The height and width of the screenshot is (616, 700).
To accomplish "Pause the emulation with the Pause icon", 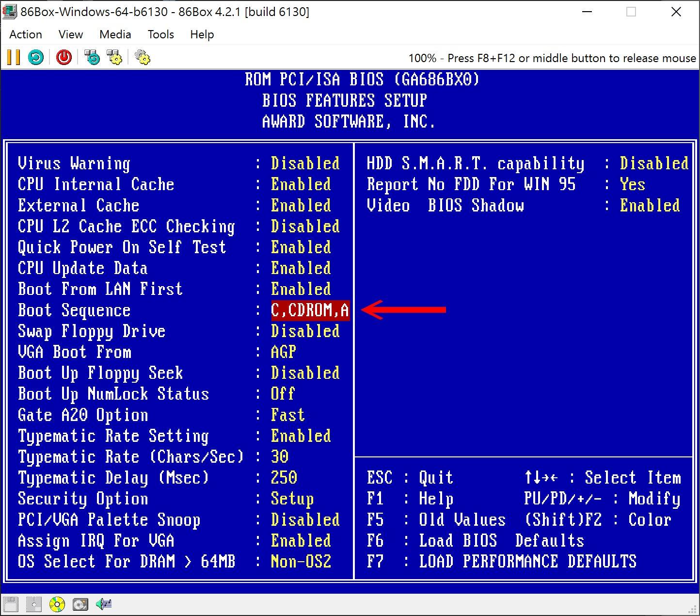I will point(14,57).
